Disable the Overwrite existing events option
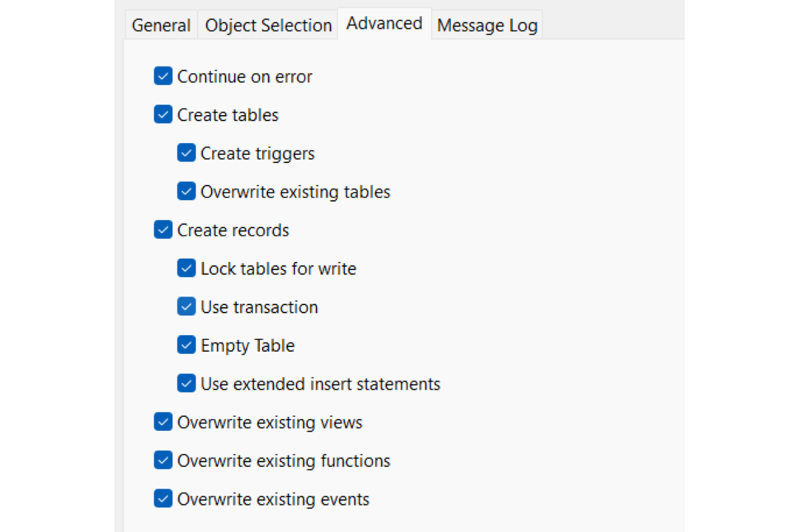The image size is (798, 532). [164, 499]
